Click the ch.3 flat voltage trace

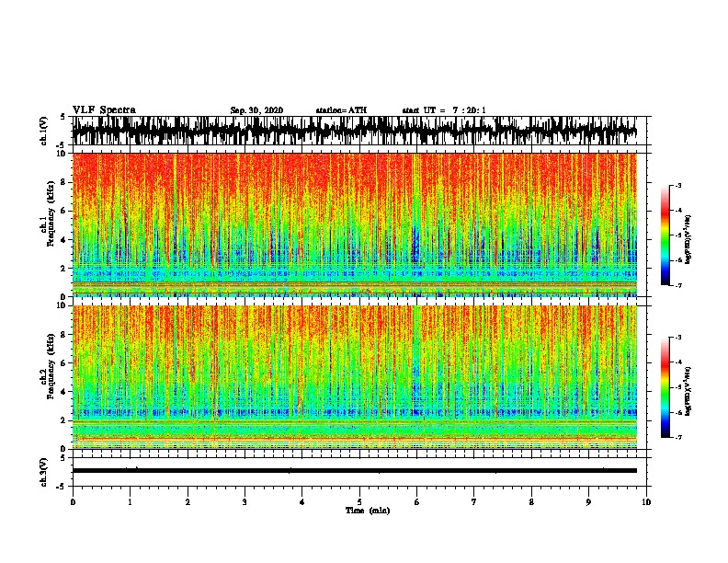[x=354, y=471]
